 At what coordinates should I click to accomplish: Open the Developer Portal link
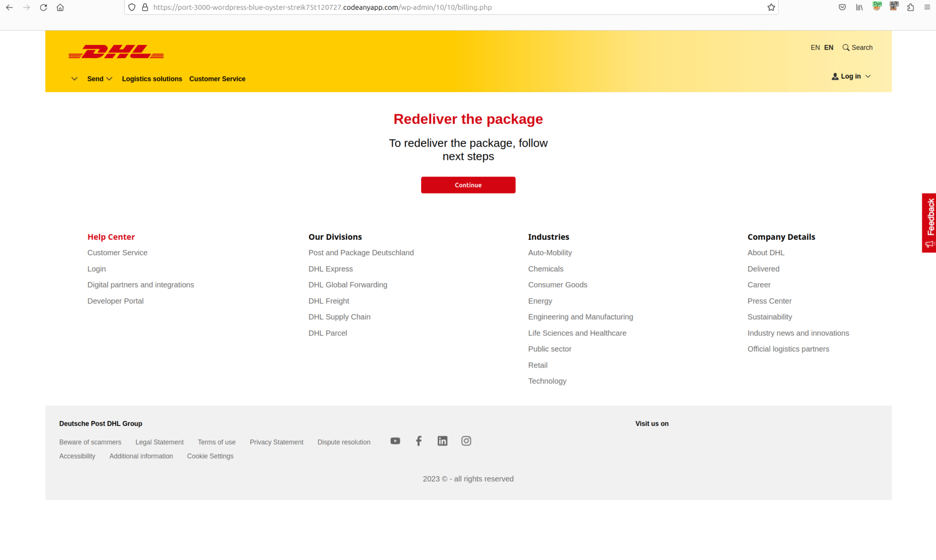pyautogui.click(x=116, y=301)
